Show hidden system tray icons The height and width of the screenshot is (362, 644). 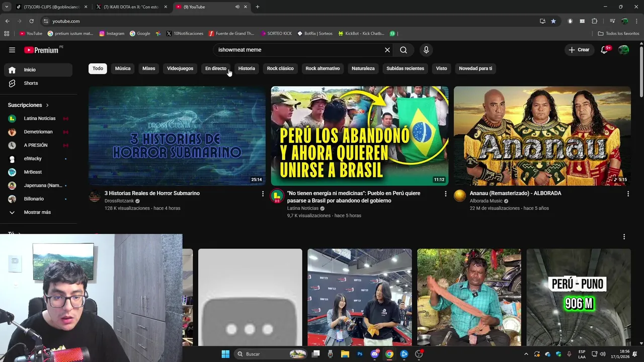coord(526,354)
